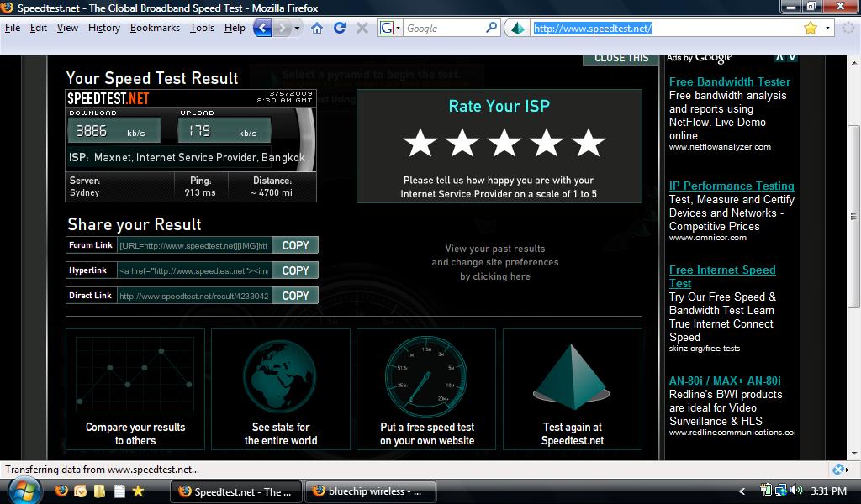Open the recent pages history dropdown arrow
The width and height of the screenshot is (861, 504).
tap(297, 28)
